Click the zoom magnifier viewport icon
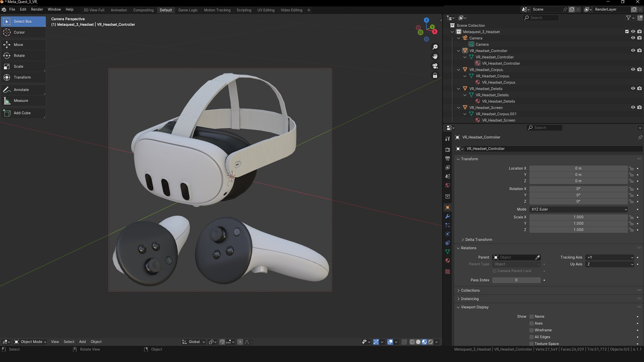This screenshot has width=644, height=362. click(435, 47)
